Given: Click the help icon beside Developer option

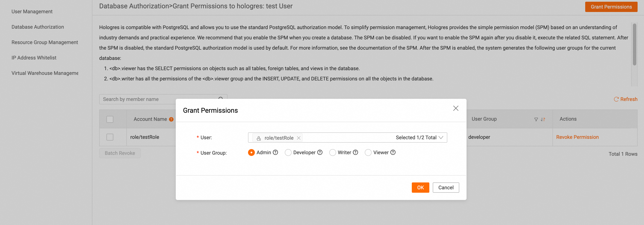Looking at the screenshot, I should [320, 152].
